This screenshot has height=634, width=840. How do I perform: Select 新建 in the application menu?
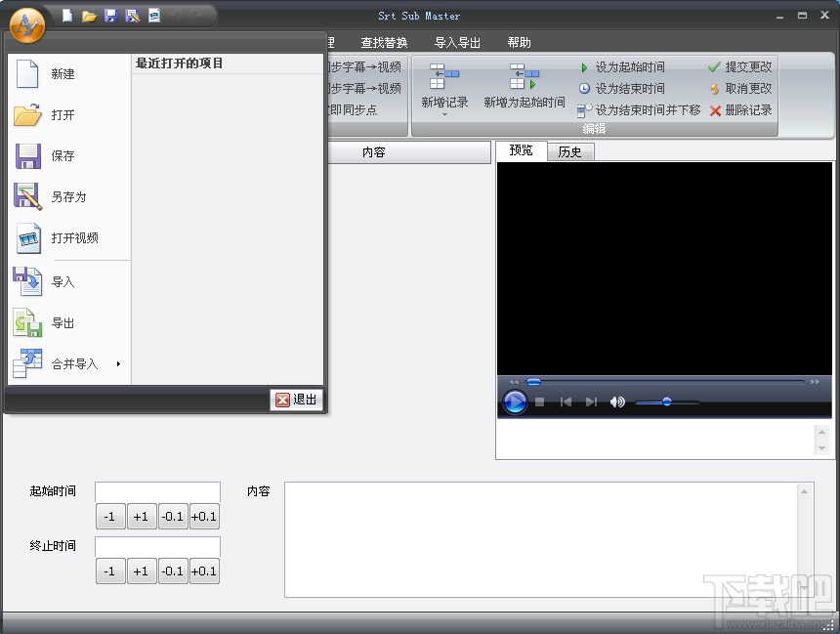(x=69, y=73)
